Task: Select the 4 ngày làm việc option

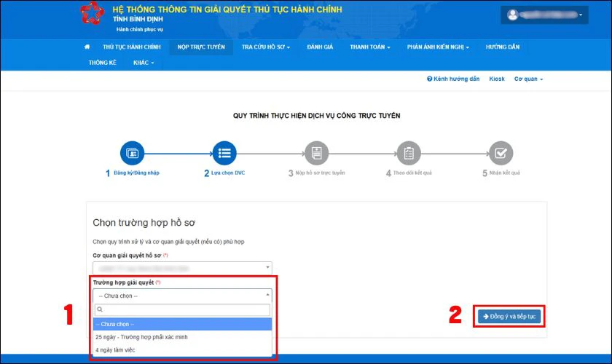Action: [x=182, y=350]
